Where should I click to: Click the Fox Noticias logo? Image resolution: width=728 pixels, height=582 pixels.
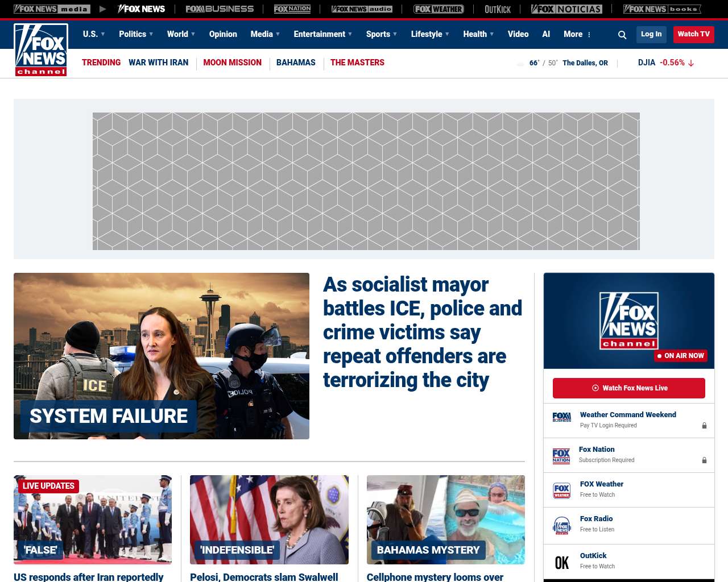[566, 9]
